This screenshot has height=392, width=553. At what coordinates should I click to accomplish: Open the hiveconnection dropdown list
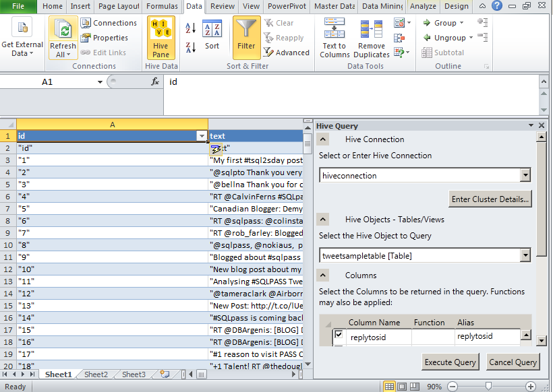(x=525, y=175)
